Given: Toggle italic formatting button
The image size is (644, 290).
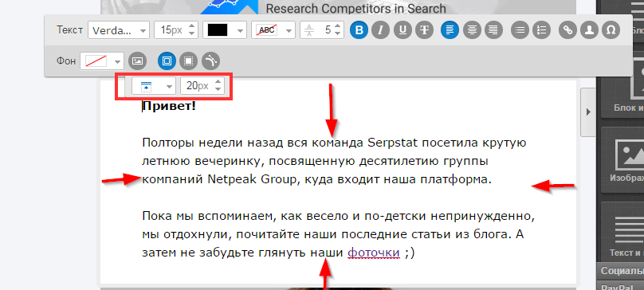Looking at the screenshot, I should 381,30.
